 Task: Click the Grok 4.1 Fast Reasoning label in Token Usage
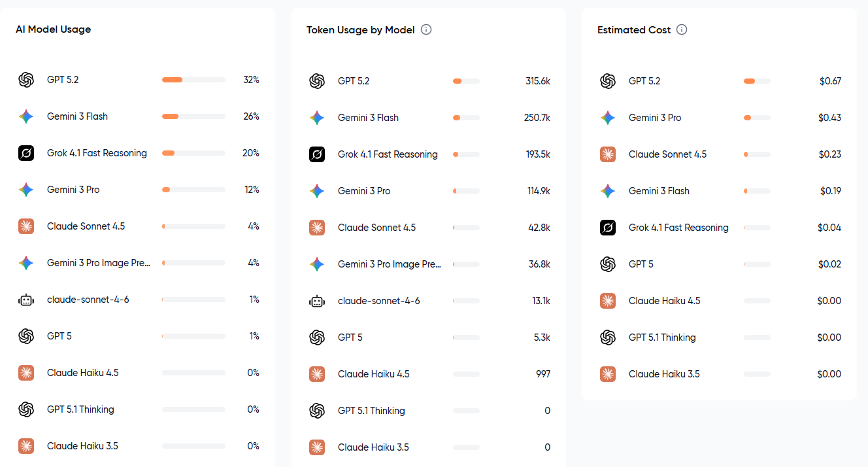388,154
